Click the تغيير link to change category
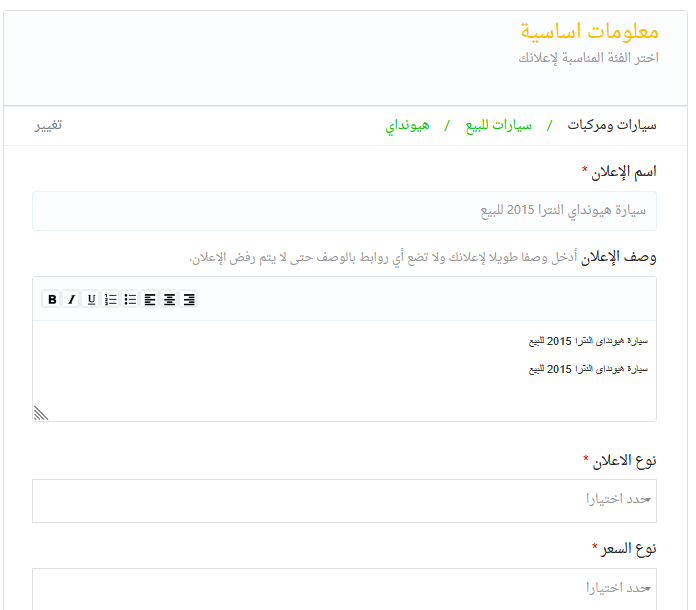Image resolution: width=696 pixels, height=610 pixels. (x=48, y=125)
